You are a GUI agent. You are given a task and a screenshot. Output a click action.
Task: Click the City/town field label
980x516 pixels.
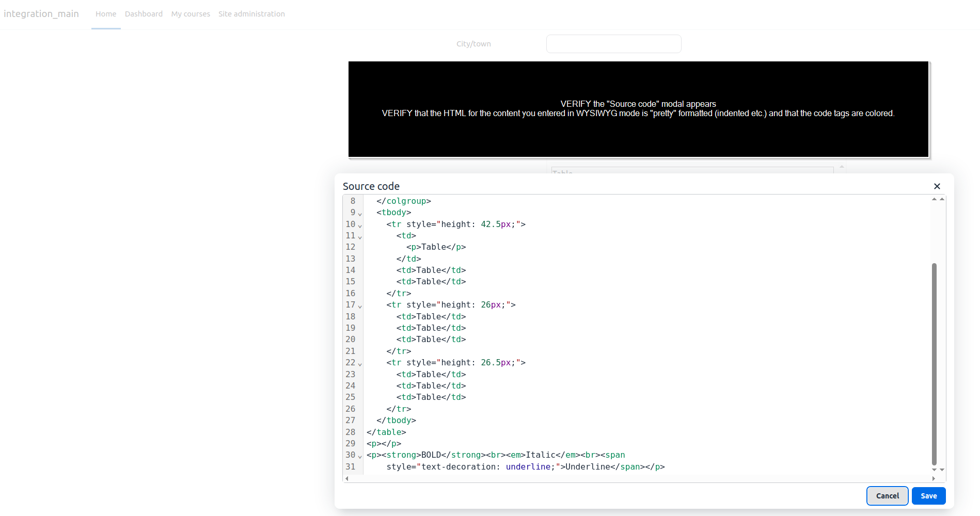(473, 44)
